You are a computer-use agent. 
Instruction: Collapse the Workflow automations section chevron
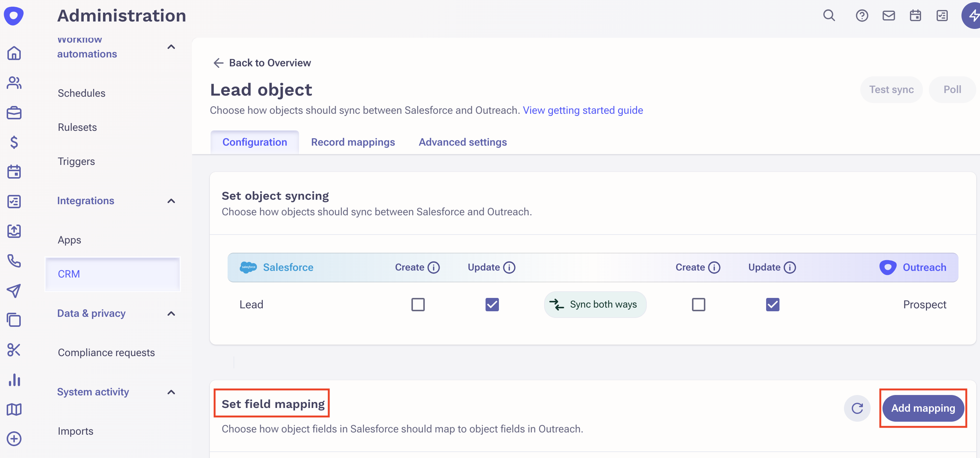(171, 47)
